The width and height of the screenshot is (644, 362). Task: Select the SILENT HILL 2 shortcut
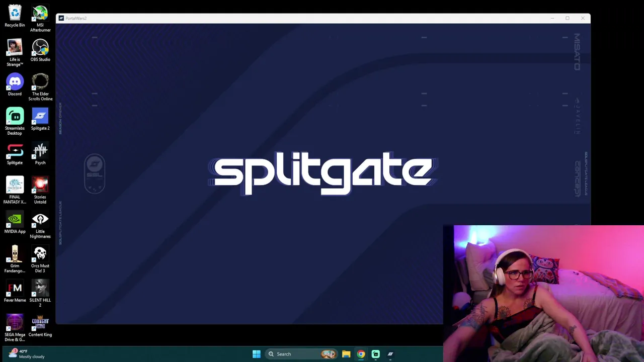40,294
